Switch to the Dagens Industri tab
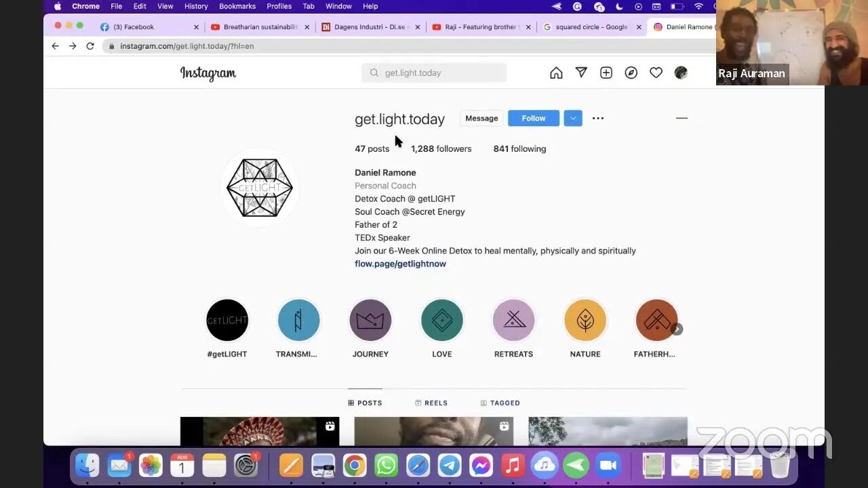 click(x=371, y=27)
